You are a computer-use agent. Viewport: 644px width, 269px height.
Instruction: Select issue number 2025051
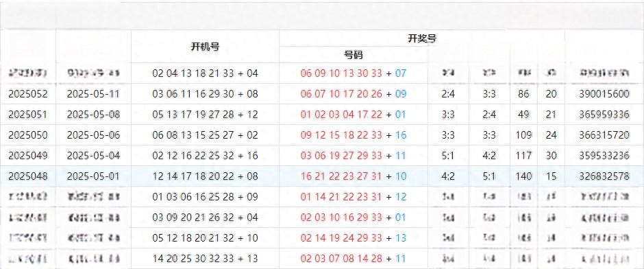point(28,115)
